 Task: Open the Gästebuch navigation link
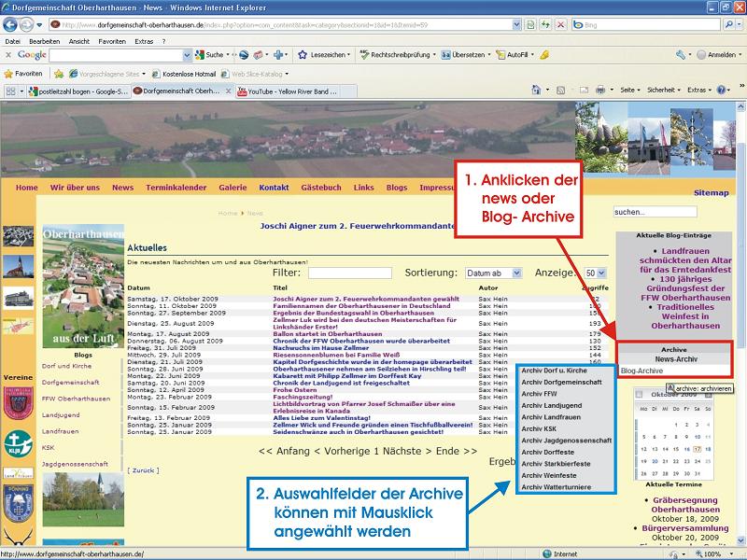point(321,188)
